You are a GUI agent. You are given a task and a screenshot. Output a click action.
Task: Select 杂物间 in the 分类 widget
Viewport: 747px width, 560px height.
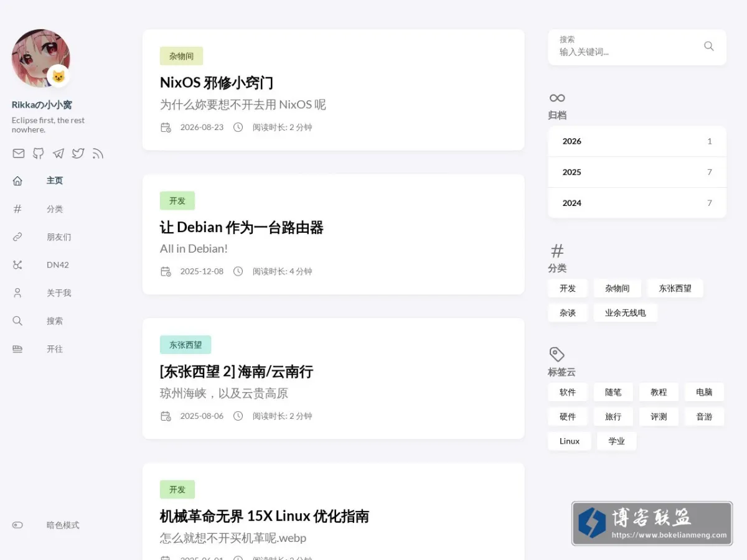coord(618,288)
